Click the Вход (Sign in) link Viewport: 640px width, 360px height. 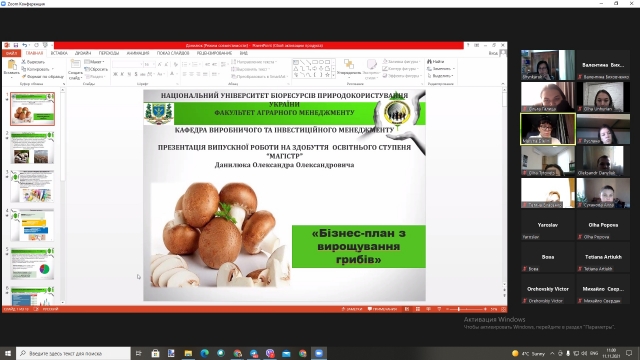493,53
